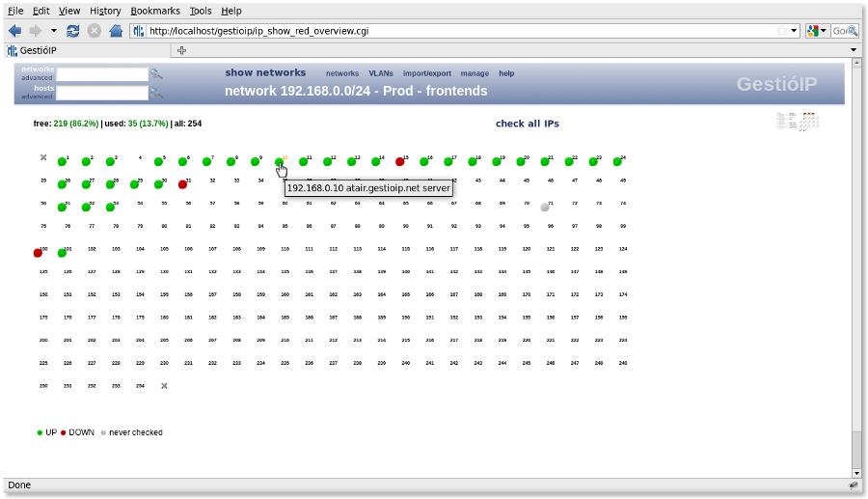868x499 pixels.
Task: Click the red DOWN dot for host 100
Action: [x=38, y=253]
